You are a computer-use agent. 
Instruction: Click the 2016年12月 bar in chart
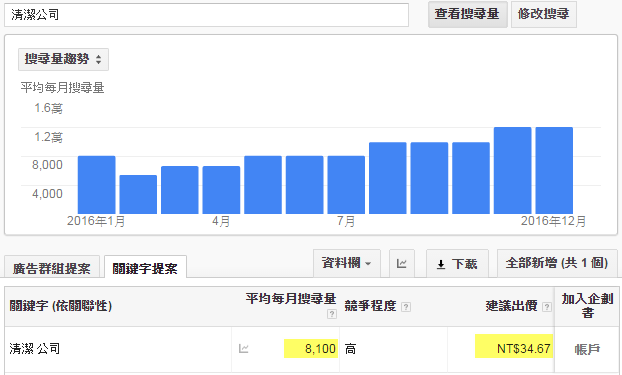click(554, 171)
